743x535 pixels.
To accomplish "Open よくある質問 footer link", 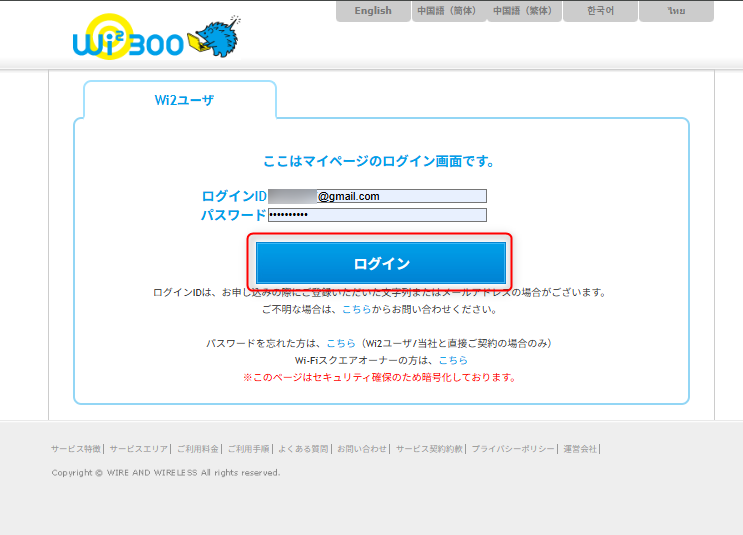I will [x=303, y=449].
